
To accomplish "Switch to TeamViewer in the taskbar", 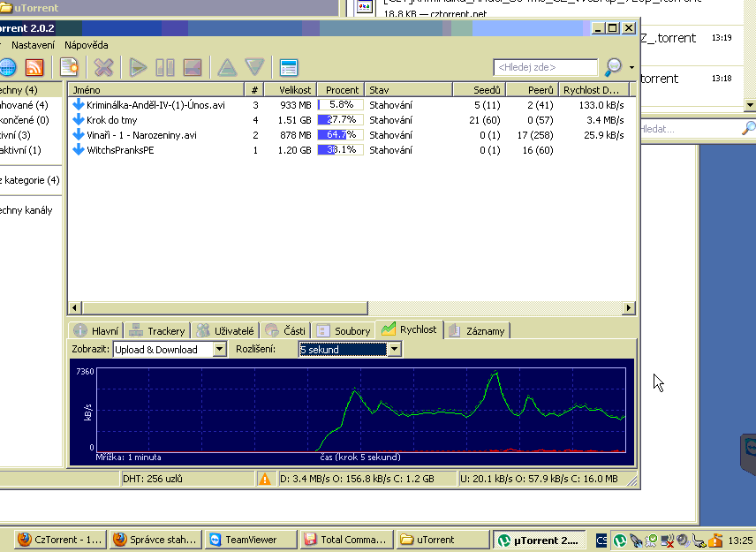I will (251, 540).
